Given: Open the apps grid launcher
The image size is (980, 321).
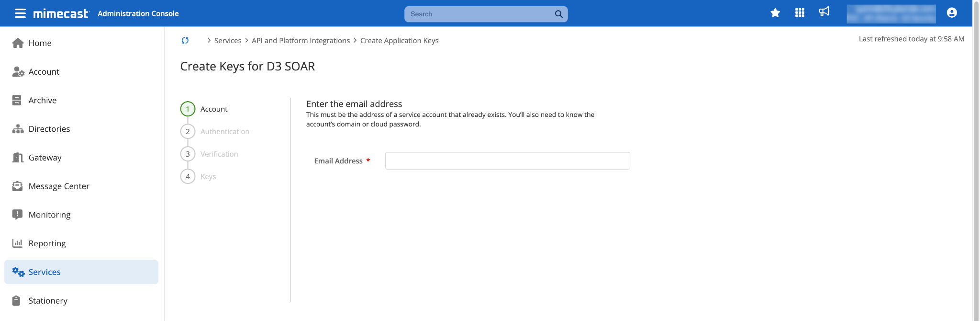Looking at the screenshot, I should pyautogui.click(x=800, y=13).
